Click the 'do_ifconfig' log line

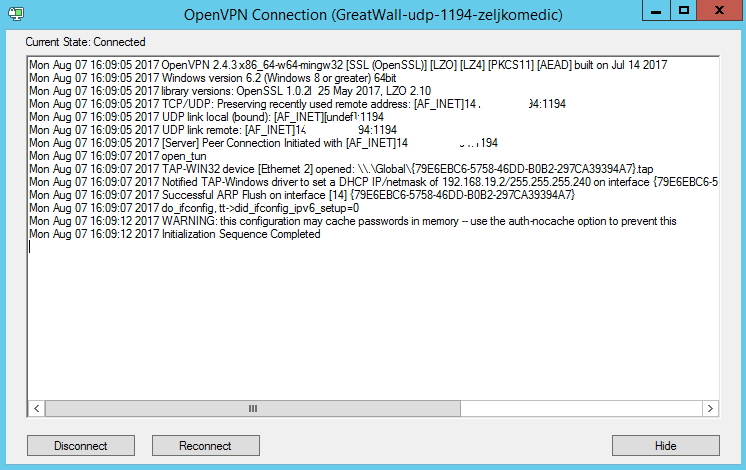coord(194,208)
